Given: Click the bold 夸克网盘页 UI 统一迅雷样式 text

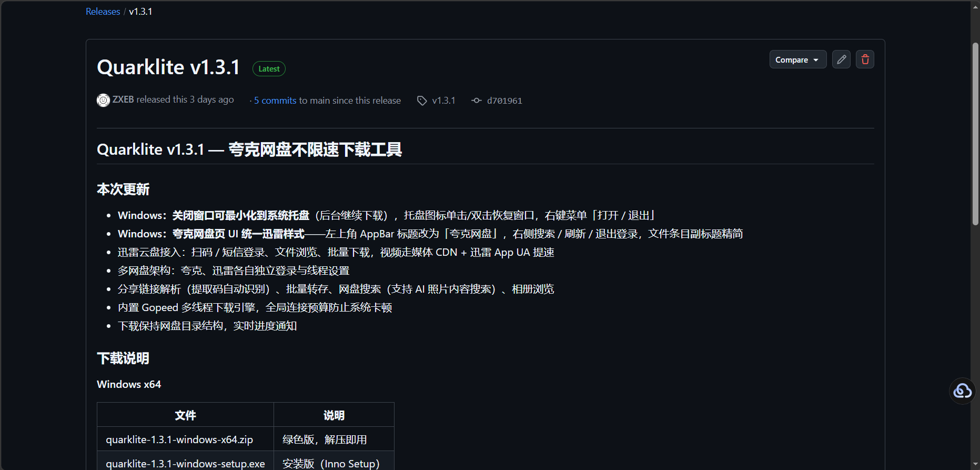Looking at the screenshot, I should [238, 234].
